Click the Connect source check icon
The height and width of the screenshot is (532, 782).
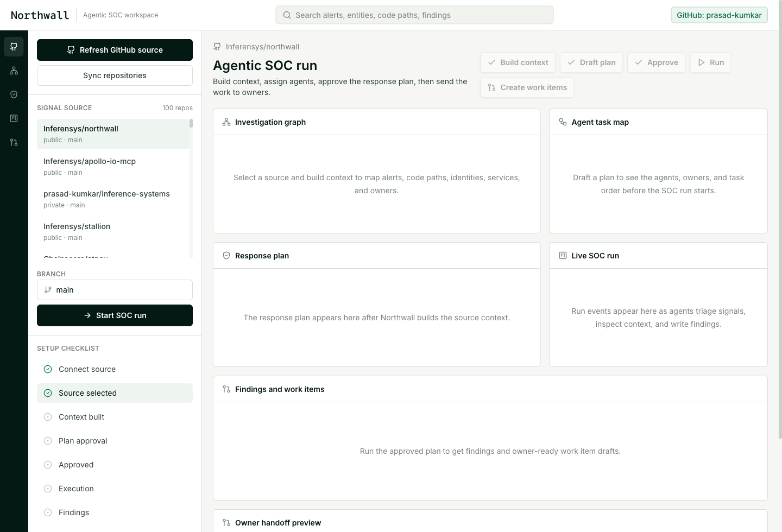48,369
